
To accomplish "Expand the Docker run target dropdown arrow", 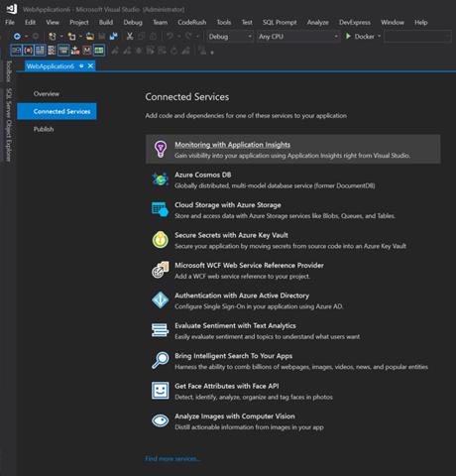I will click(x=379, y=36).
